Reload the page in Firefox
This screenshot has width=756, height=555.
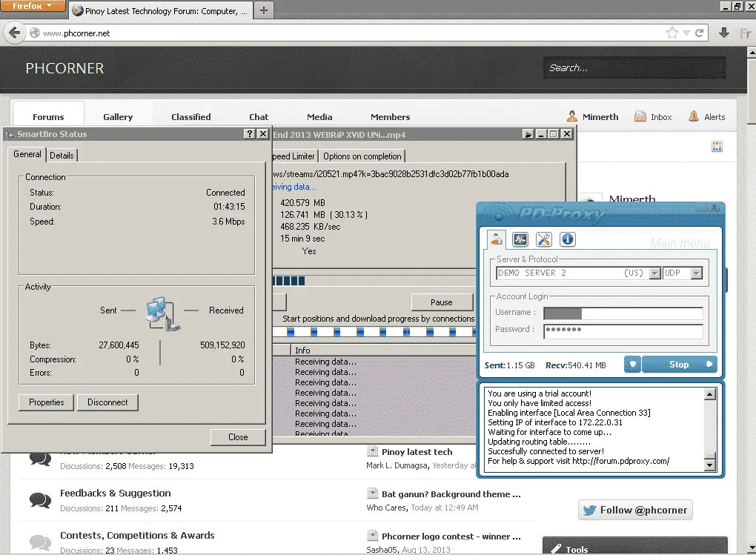tap(699, 33)
